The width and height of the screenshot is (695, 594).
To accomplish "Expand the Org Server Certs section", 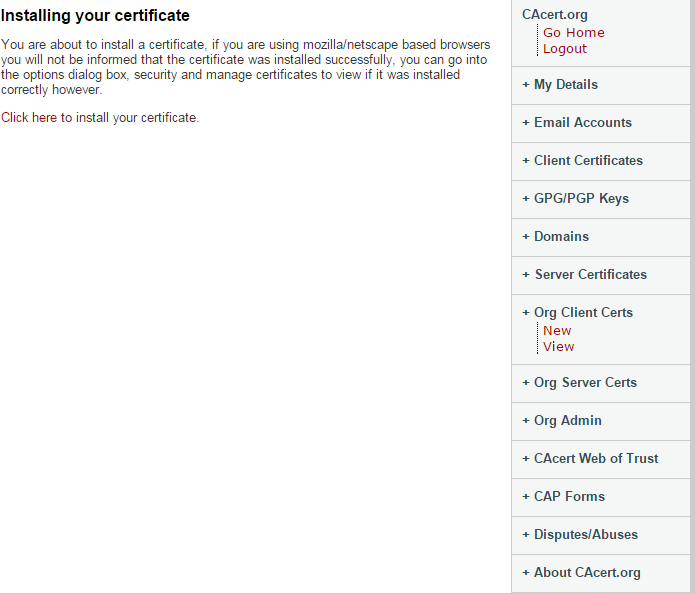I will [x=579, y=383].
